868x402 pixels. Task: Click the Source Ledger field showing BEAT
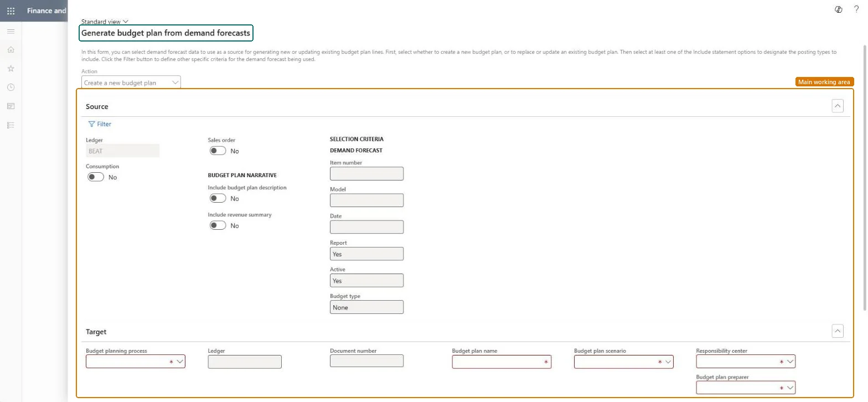pyautogui.click(x=122, y=151)
